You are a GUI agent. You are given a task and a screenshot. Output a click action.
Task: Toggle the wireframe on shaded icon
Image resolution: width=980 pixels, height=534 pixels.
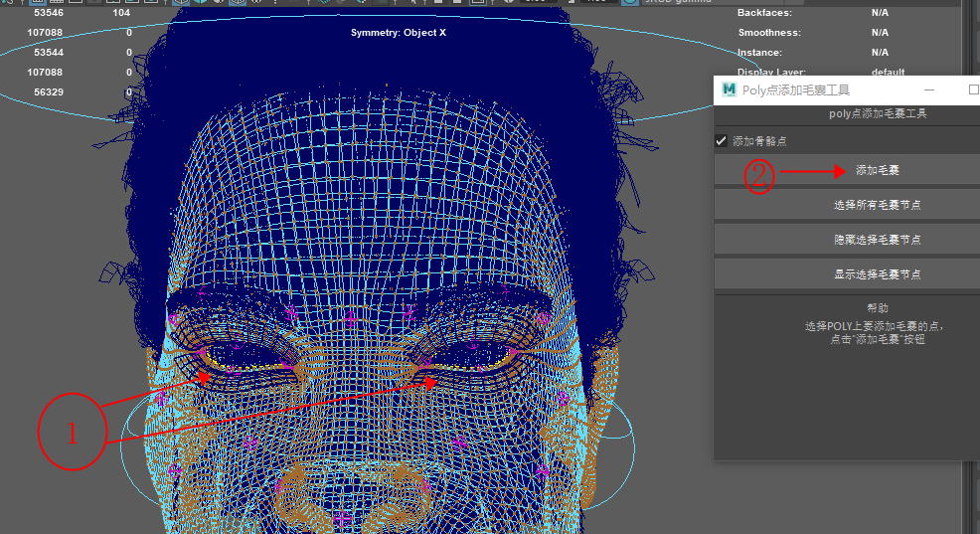(x=239, y=3)
